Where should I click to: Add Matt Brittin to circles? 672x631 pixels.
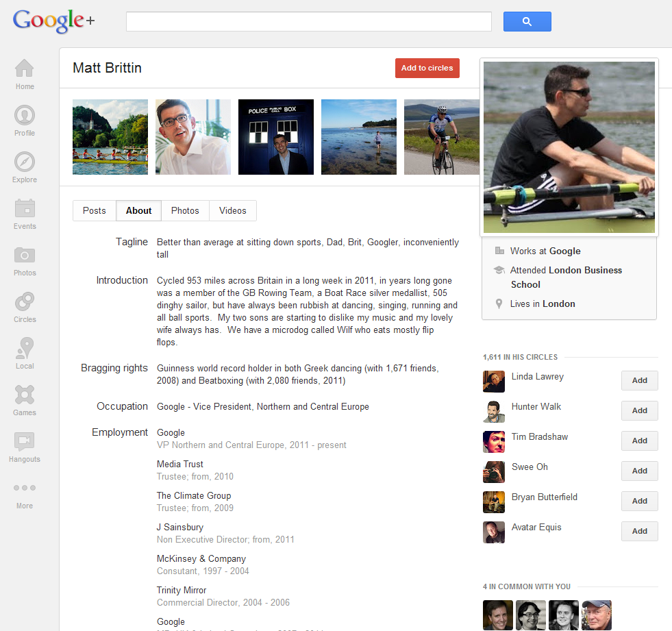click(x=427, y=68)
